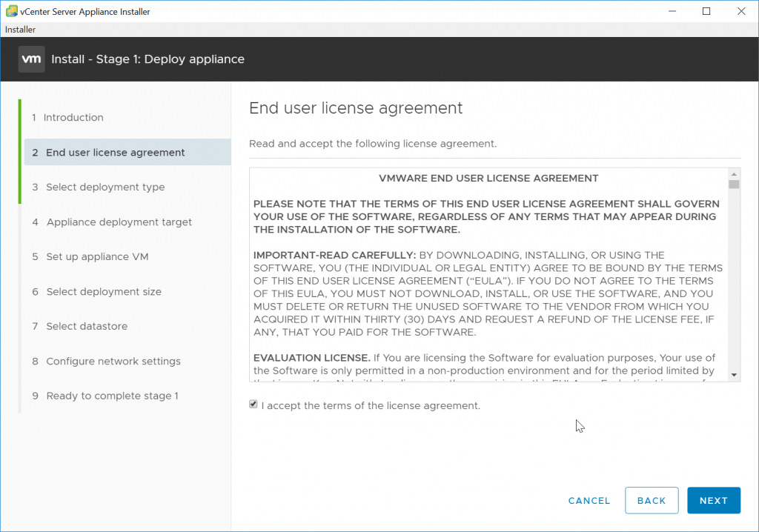Select step 7 Select datastore
Image resolution: width=759 pixels, height=532 pixels.
[80, 326]
